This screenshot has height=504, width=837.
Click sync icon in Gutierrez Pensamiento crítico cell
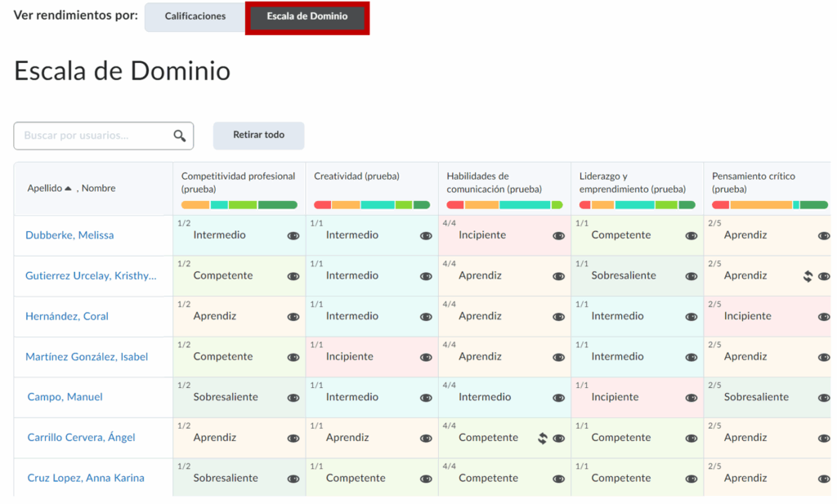808,276
